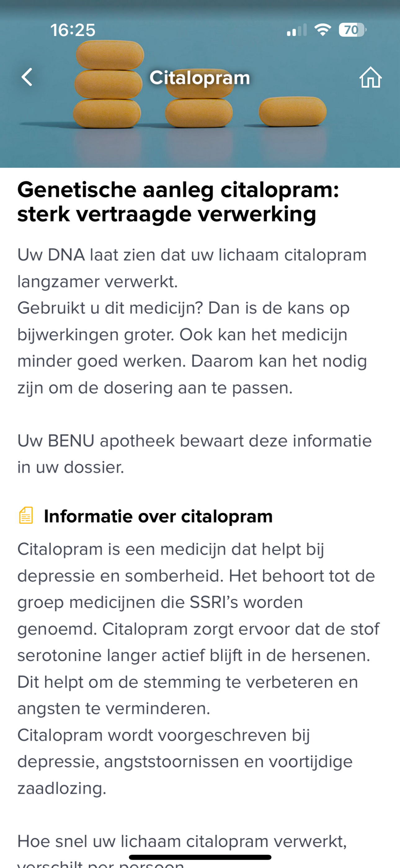The width and height of the screenshot is (400, 868).
Task: Tap the 'Citalopram wordt voorgeschreven bij' paragraph
Action: [x=185, y=762]
